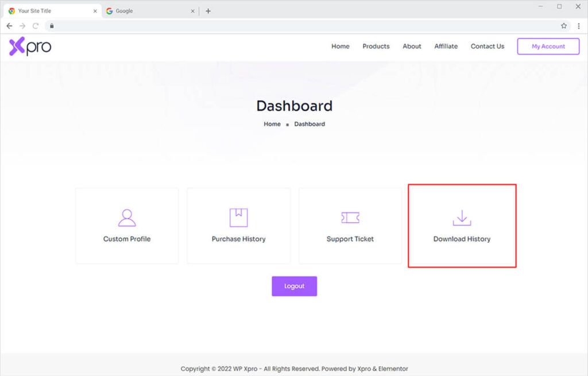
Task: Open Chrome's three-dot menu
Action: [x=579, y=26]
